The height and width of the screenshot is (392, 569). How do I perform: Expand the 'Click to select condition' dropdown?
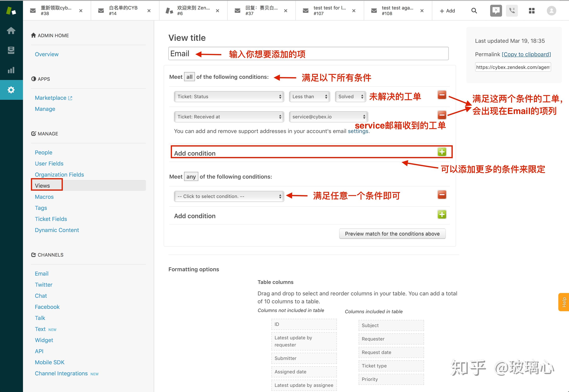click(229, 196)
